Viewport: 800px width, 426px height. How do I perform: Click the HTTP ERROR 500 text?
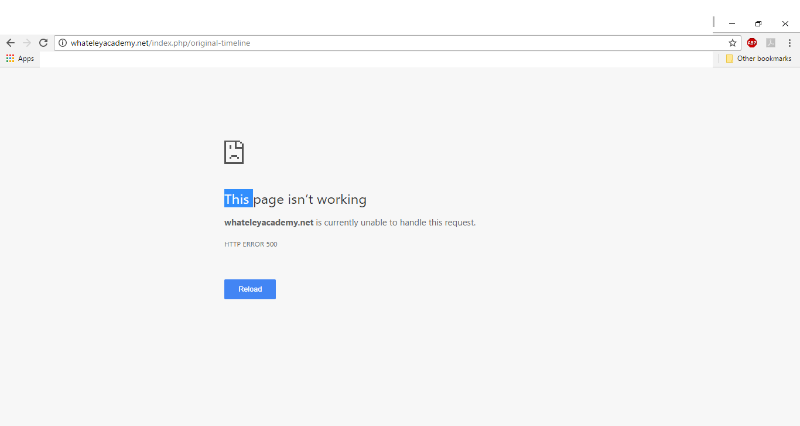pos(251,244)
